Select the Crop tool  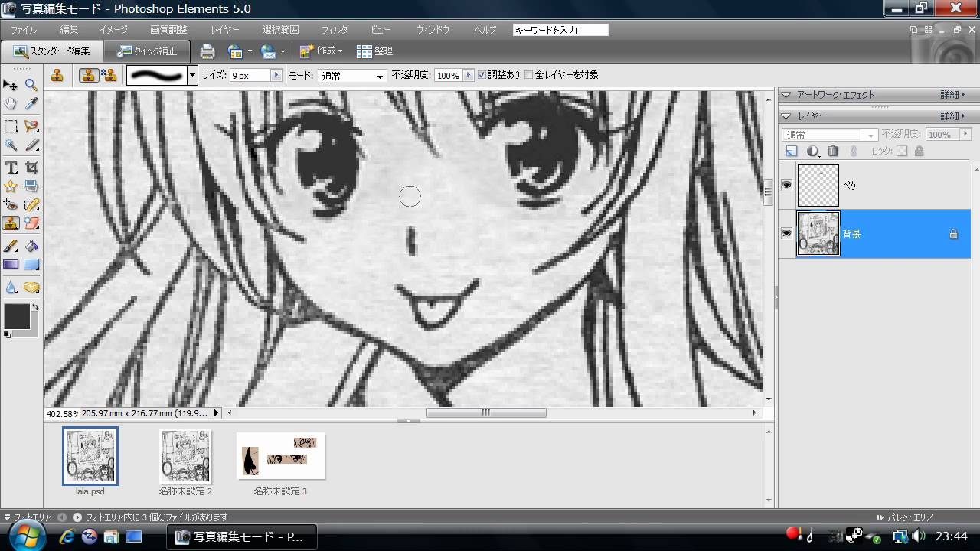click(x=31, y=168)
